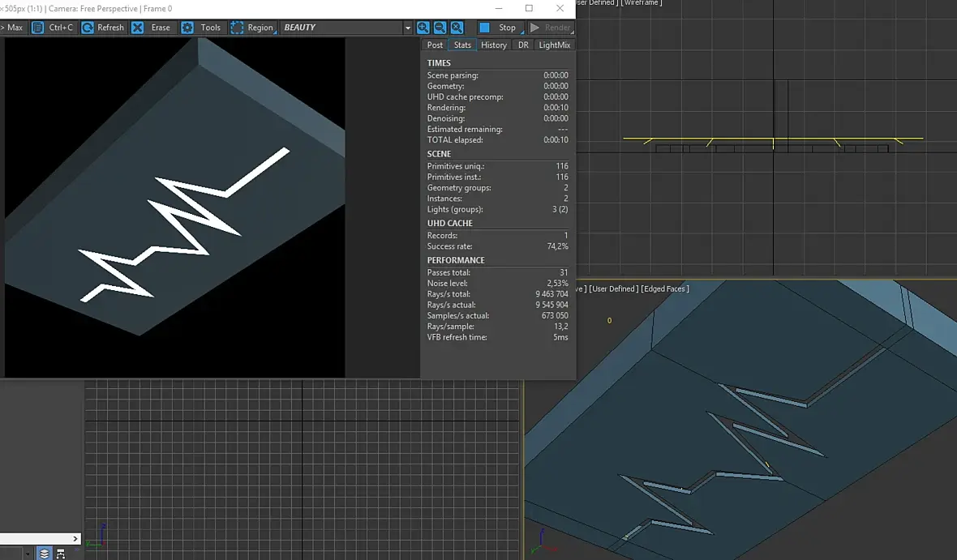
Task: Expand the BEAUTY render element dropdown
Action: tap(407, 28)
